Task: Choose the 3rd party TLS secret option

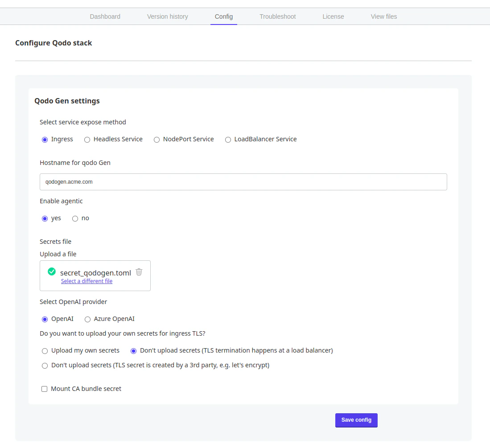Action: pyautogui.click(x=45, y=366)
